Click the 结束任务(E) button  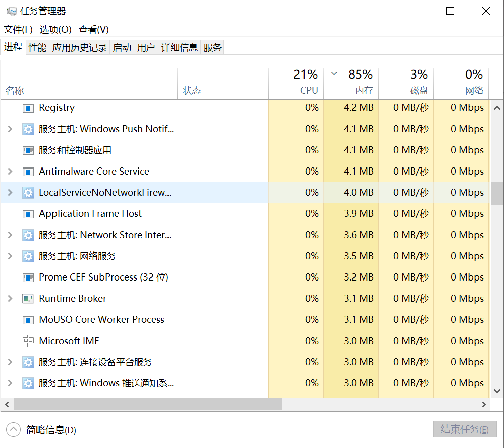pyautogui.click(x=465, y=429)
